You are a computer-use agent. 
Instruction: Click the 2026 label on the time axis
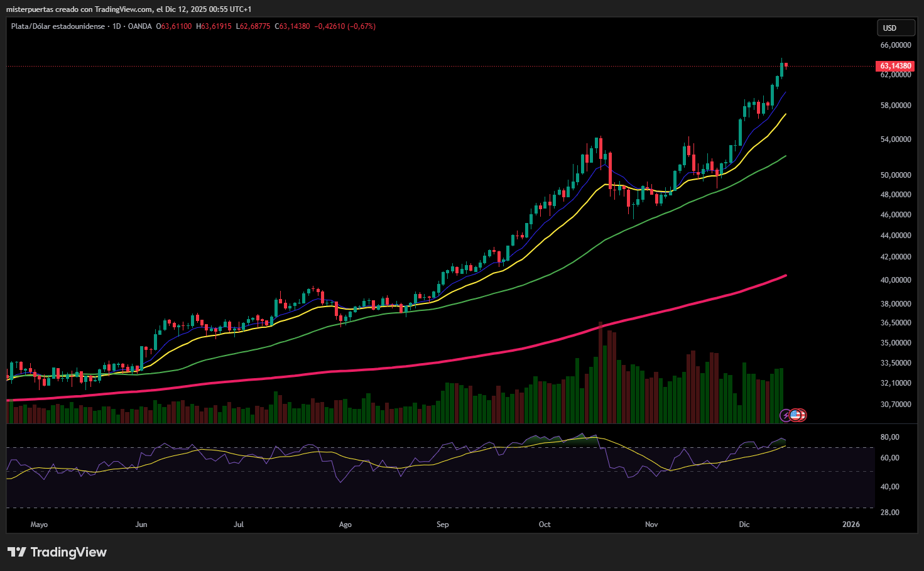click(851, 525)
